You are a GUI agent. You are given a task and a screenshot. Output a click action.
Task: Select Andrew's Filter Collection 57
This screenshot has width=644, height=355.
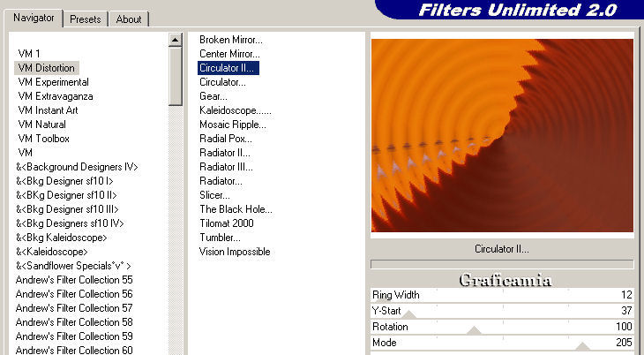click(x=74, y=308)
